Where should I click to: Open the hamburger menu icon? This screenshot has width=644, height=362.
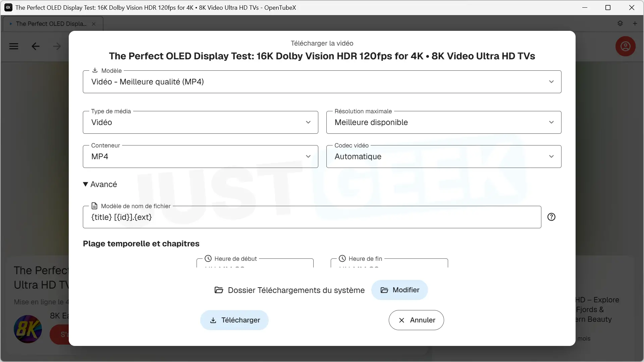pos(14,46)
